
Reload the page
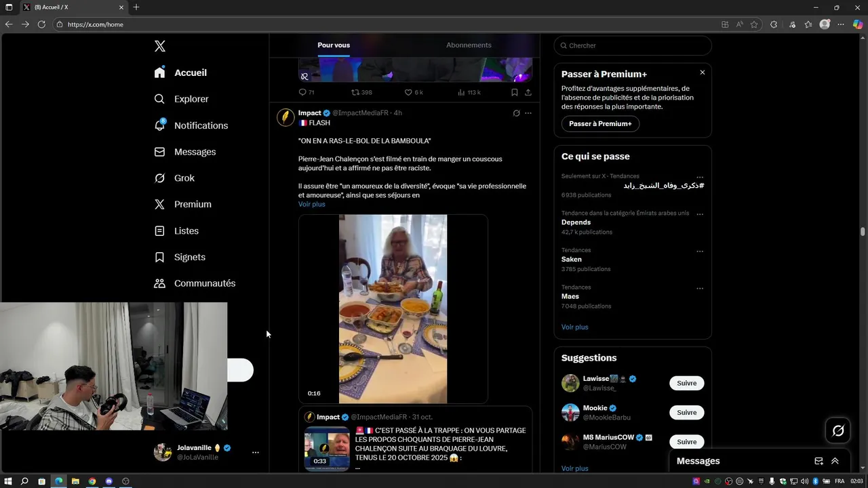coord(41,24)
